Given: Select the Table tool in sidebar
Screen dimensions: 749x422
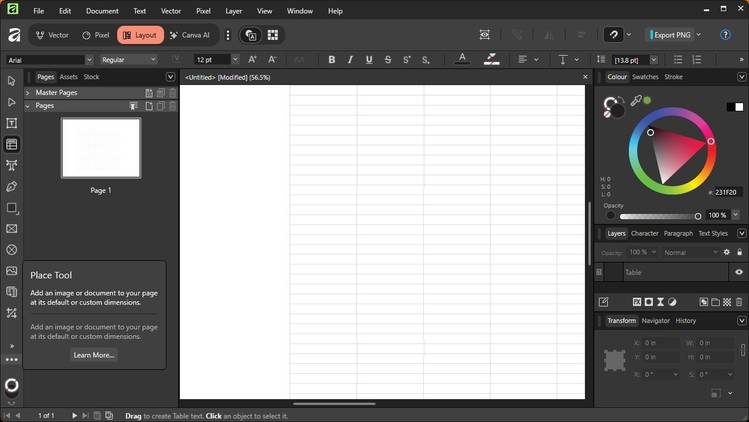Looking at the screenshot, I should [x=11, y=144].
